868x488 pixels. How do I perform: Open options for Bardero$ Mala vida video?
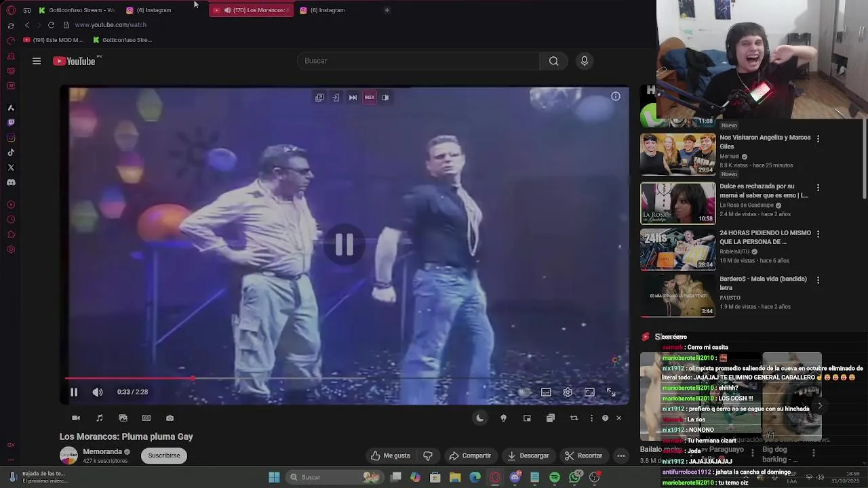(x=818, y=280)
